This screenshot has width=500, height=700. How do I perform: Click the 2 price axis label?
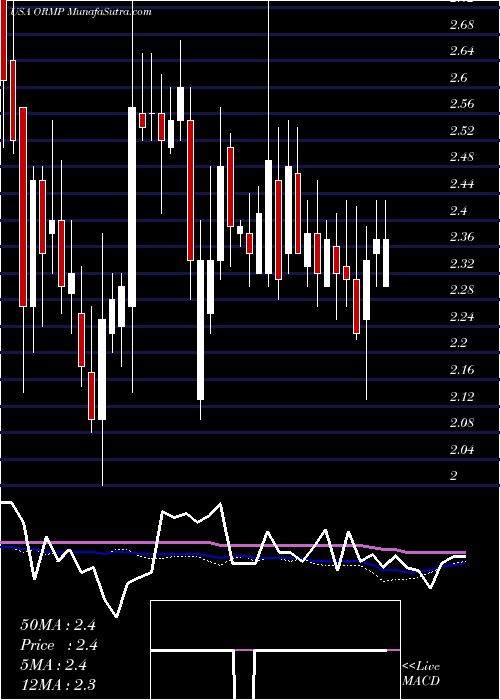pos(454,476)
